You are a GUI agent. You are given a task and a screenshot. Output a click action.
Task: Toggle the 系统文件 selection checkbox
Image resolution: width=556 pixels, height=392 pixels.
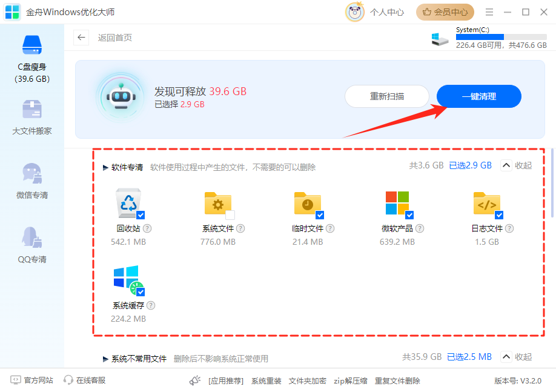[229, 213]
